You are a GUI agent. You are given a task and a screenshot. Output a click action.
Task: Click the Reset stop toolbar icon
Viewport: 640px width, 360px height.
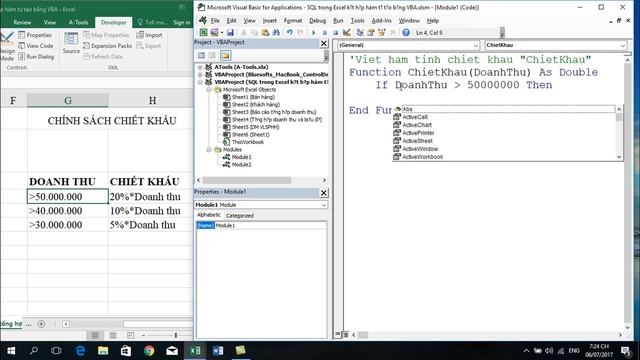click(x=335, y=32)
